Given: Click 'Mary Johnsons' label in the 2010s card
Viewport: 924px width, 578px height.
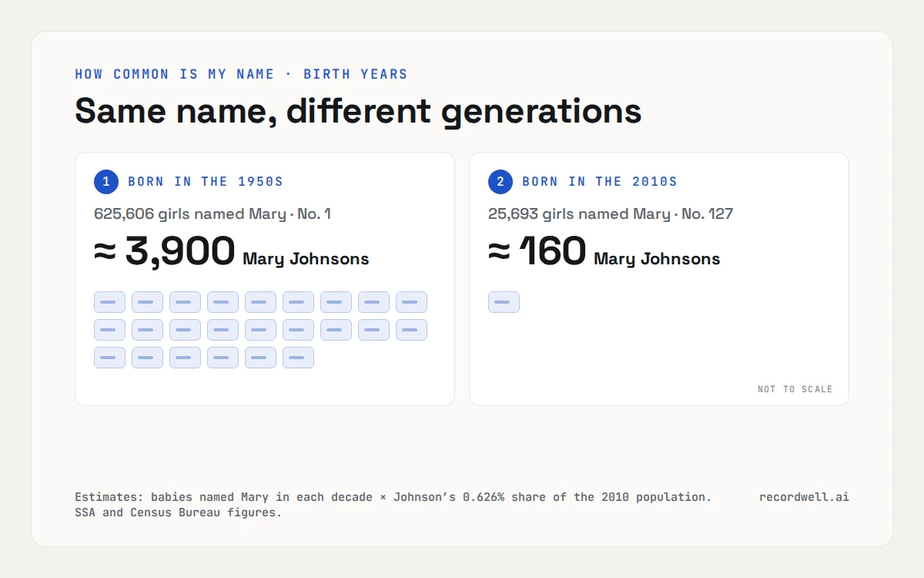Looking at the screenshot, I should (x=657, y=259).
